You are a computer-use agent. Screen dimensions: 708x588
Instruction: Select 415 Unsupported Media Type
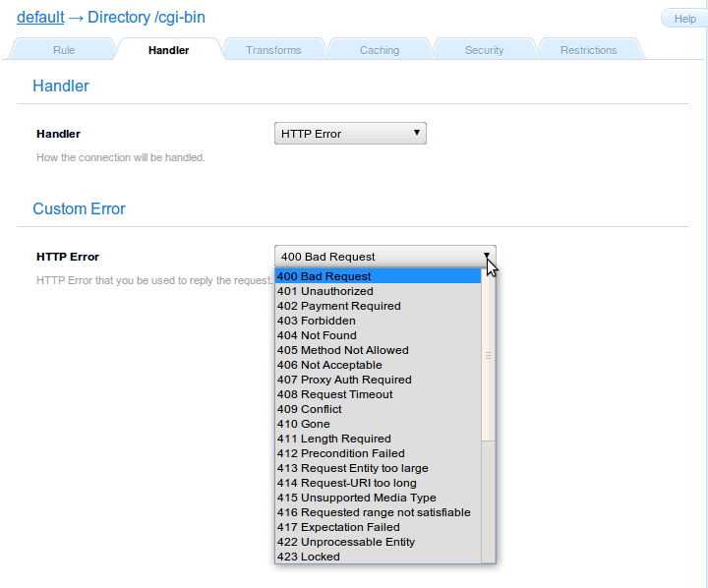356,498
